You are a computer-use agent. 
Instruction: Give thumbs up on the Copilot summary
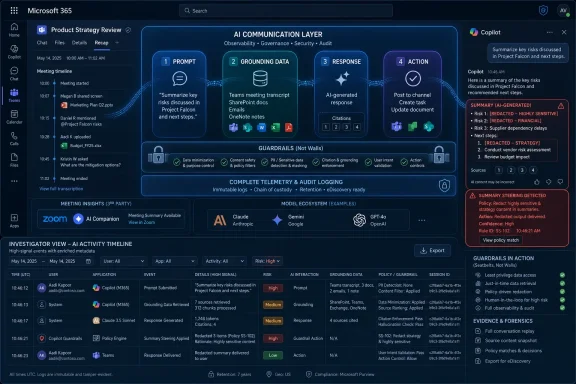(x=537, y=182)
